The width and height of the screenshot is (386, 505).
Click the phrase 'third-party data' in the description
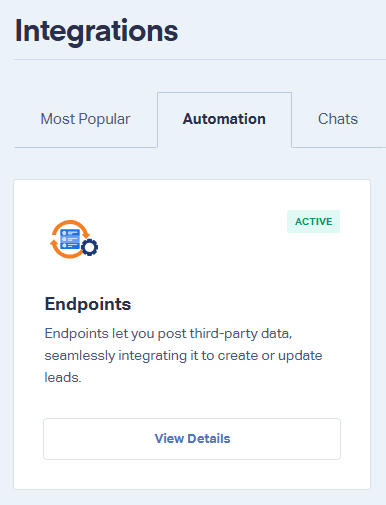click(x=241, y=334)
